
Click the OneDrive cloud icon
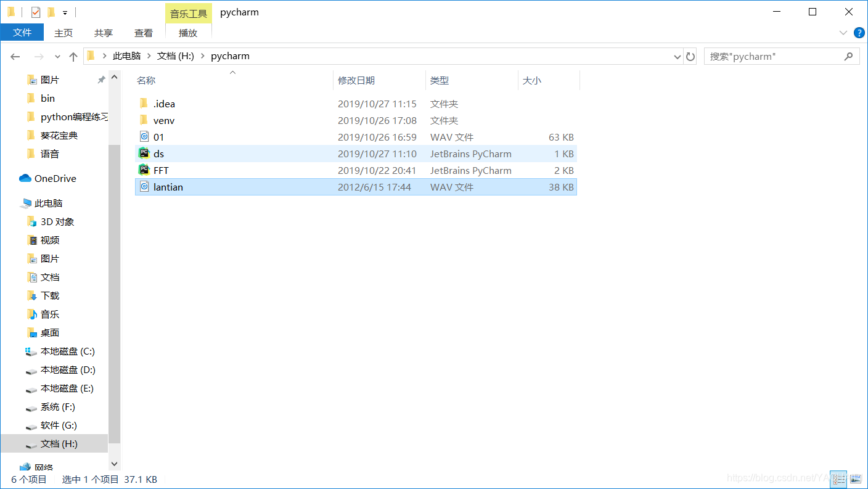[x=25, y=178]
